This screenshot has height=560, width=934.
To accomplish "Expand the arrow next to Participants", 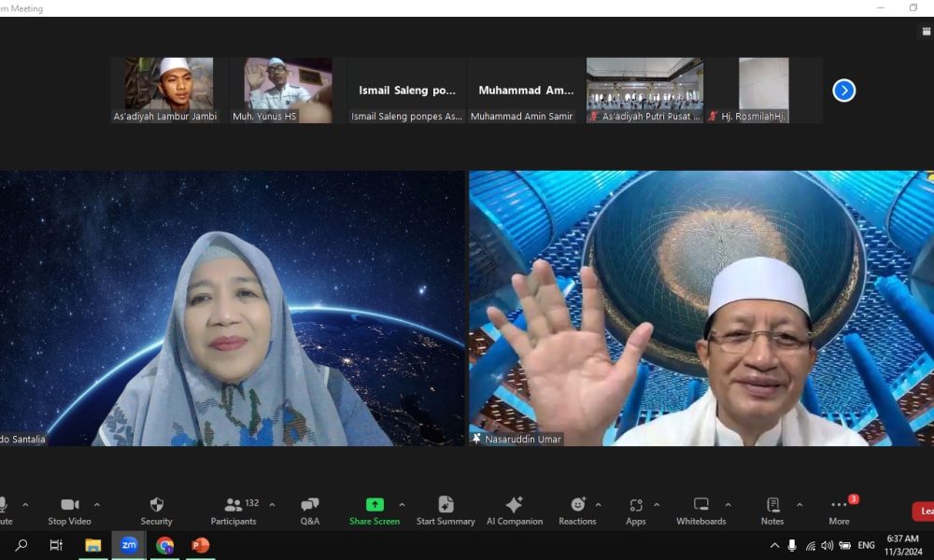I will click(272, 504).
